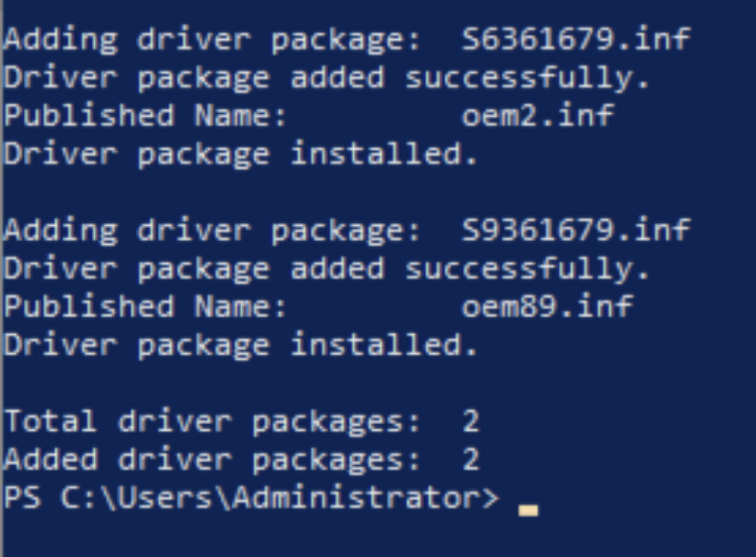Click 'Driver package added successfully.' under S9361679.inf
This screenshot has width=756, height=557.
(x=326, y=268)
